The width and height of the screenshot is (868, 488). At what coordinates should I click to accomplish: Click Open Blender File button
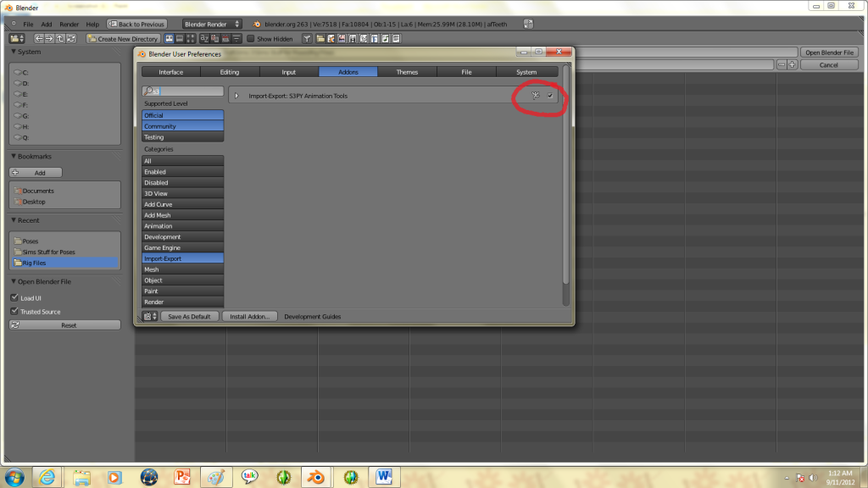(829, 53)
